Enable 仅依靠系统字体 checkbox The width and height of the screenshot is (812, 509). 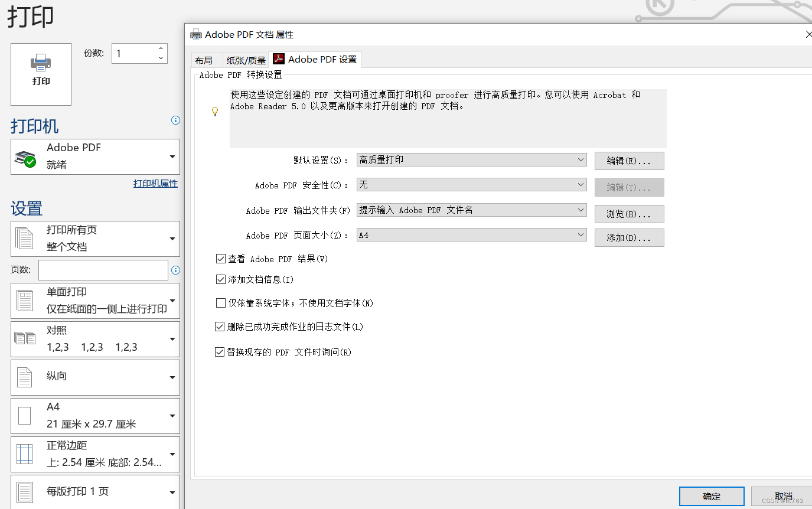click(221, 304)
